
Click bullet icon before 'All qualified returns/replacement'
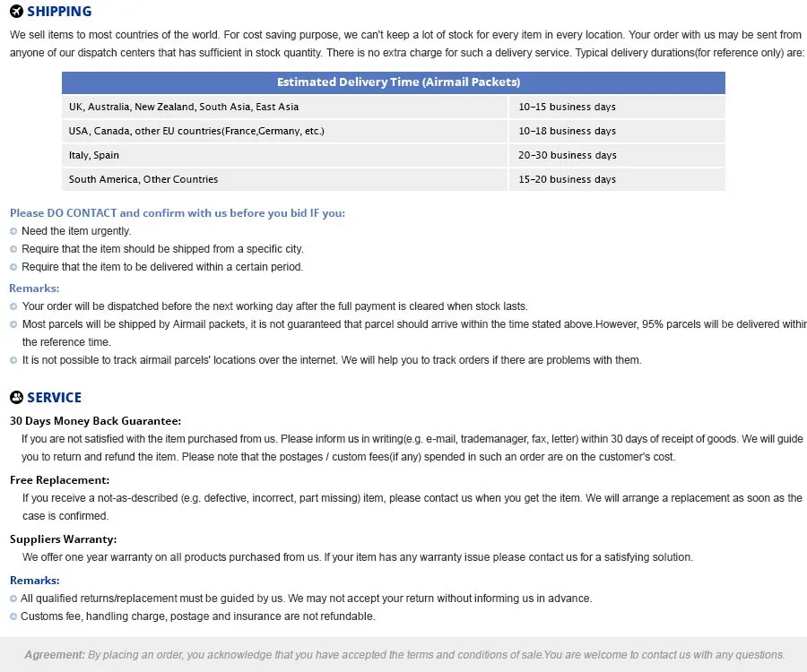coord(13,599)
